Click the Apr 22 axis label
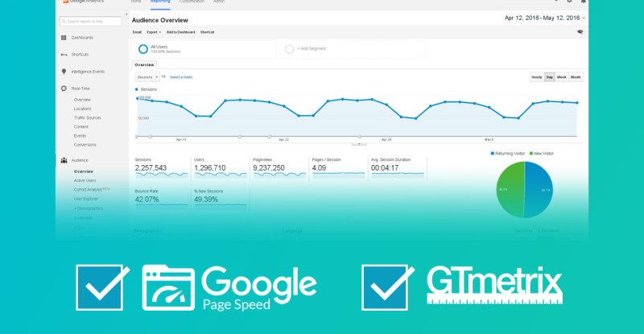Screen dimensions: 644x334 284,140
